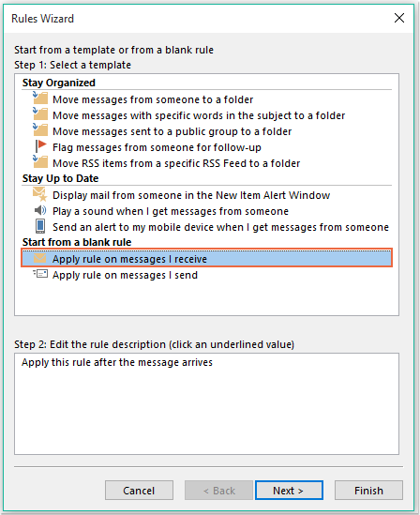This screenshot has height=515, width=420.
Task: Click folder icon for public group rule
Action: coord(40,129)
